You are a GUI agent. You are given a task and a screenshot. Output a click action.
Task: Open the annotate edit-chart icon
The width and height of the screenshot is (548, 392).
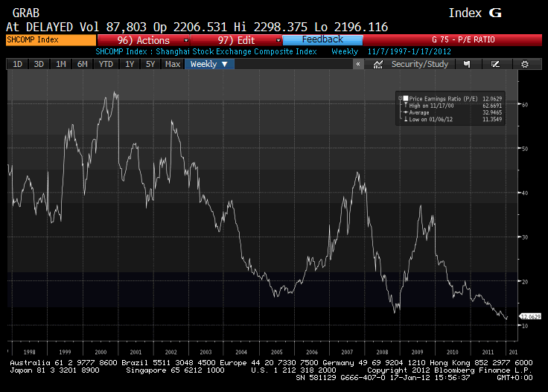tap(495, 64)
